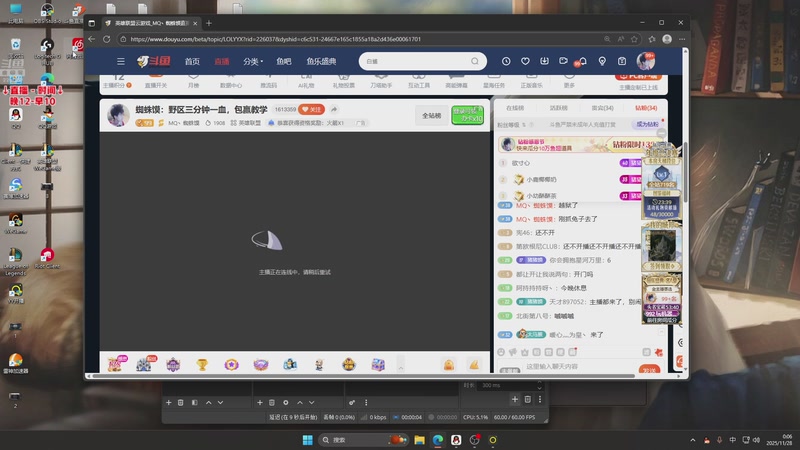Favorite this page with the star icon

point(634,39)
